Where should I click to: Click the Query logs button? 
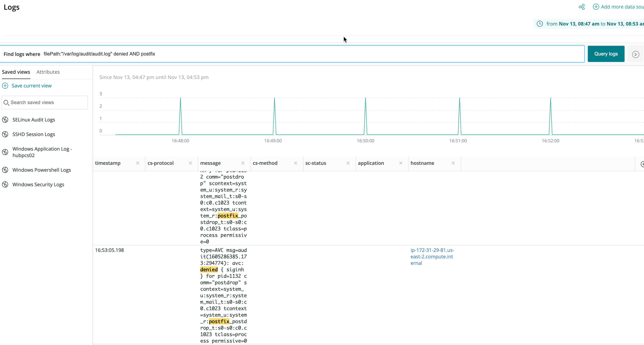click(606, 54)
